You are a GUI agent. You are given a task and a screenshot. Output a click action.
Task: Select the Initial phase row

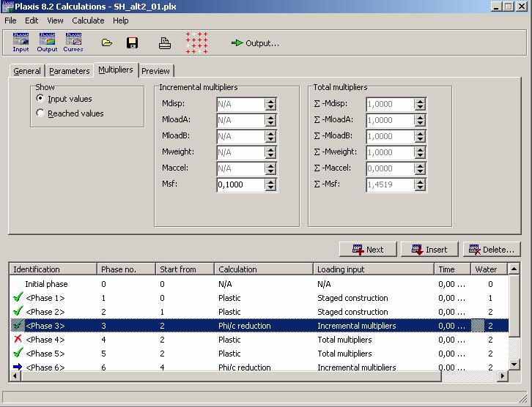click(x=259, y=283)
